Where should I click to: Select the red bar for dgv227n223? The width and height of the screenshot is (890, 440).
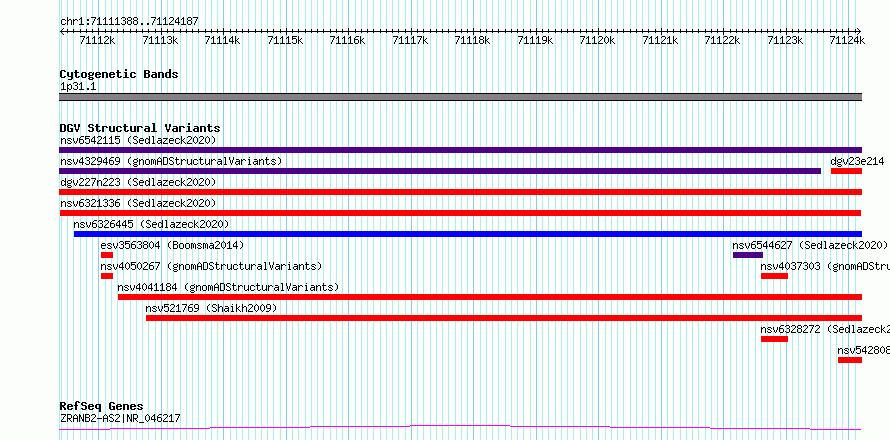460,192
